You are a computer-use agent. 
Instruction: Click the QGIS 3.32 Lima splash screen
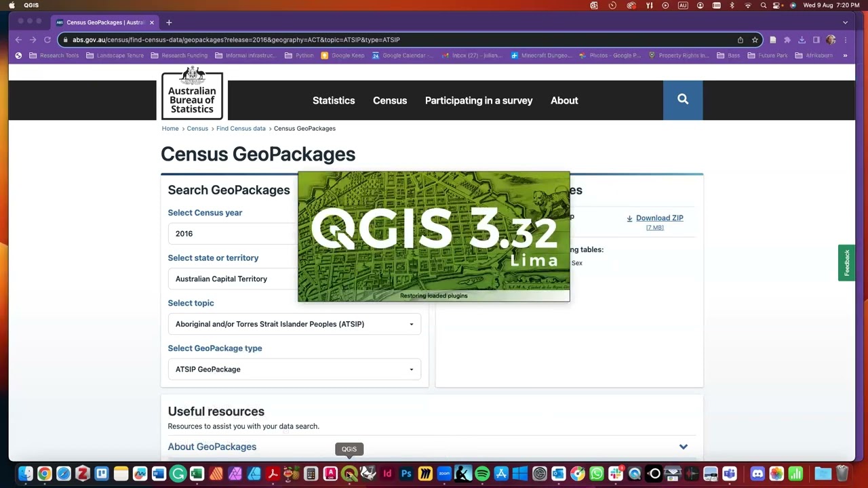[434, 237]
